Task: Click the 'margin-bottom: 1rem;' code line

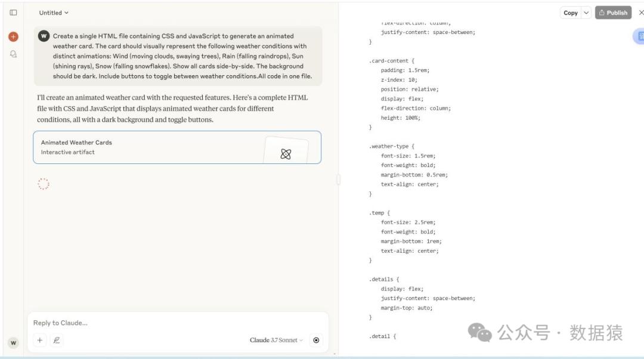Action: 411,242
